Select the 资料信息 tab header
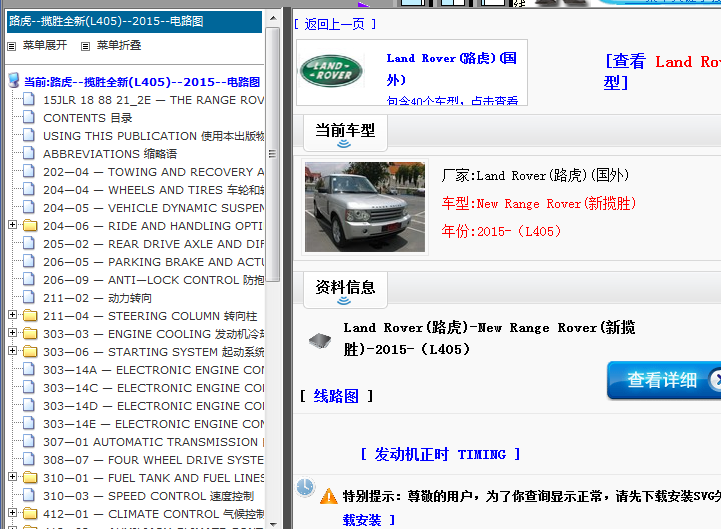 click(x=345, y=289)
